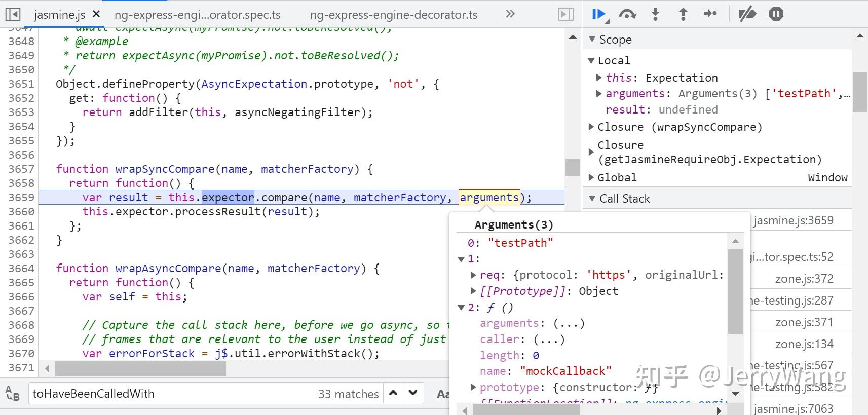Open the ng-express-engi...orator.spec.ts tab

coord(197,15)
